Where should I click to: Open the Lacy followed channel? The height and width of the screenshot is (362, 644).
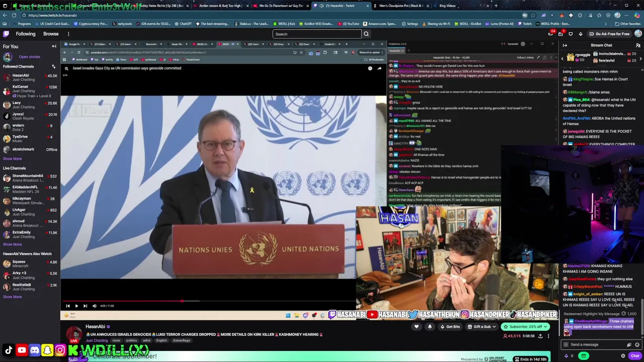point(30,105)
